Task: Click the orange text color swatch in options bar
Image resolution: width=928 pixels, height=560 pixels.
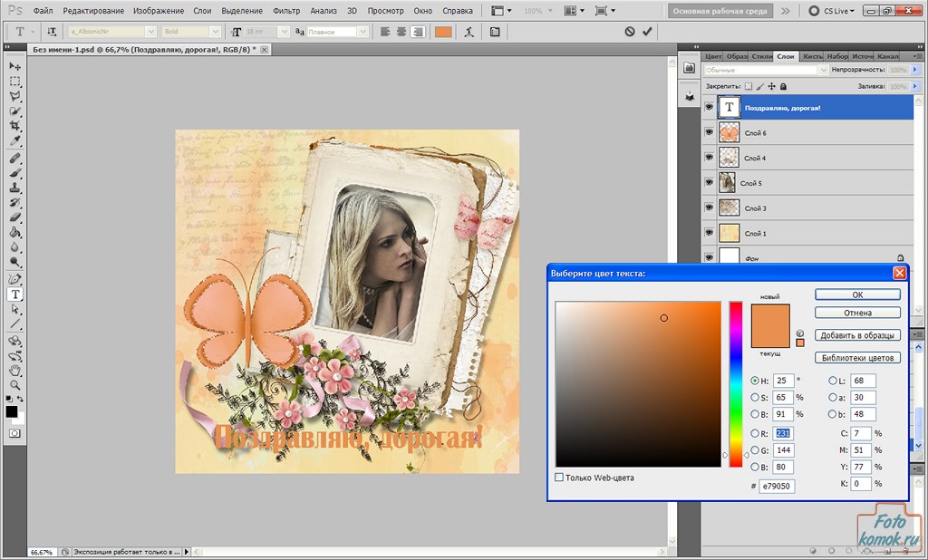Action: 443,31
